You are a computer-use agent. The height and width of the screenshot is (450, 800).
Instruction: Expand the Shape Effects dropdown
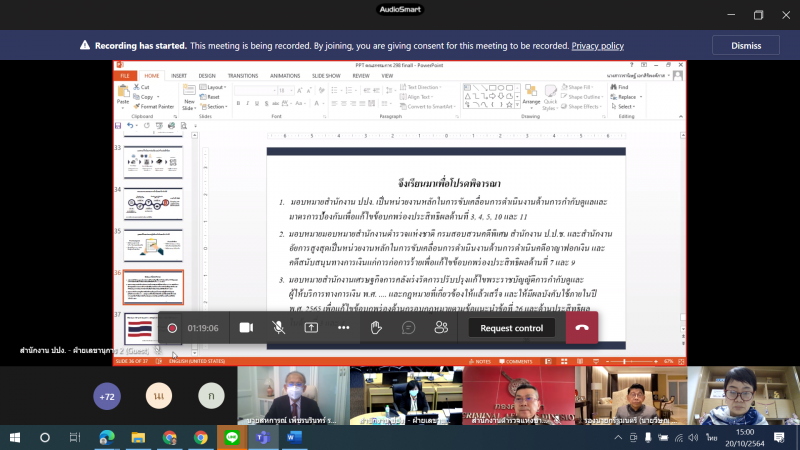point(581,107)
